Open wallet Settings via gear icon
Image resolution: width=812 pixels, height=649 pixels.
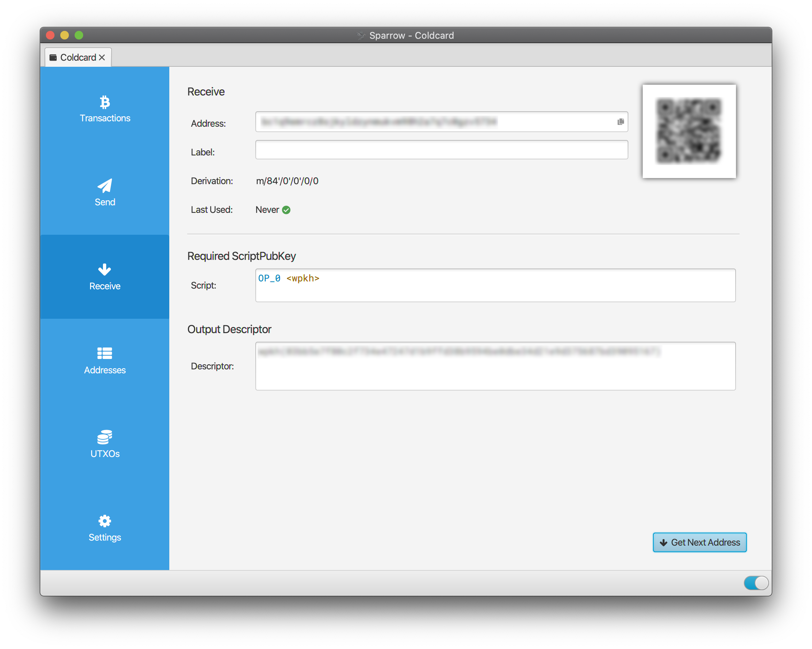pyautogui.click(x=105, y=521)
